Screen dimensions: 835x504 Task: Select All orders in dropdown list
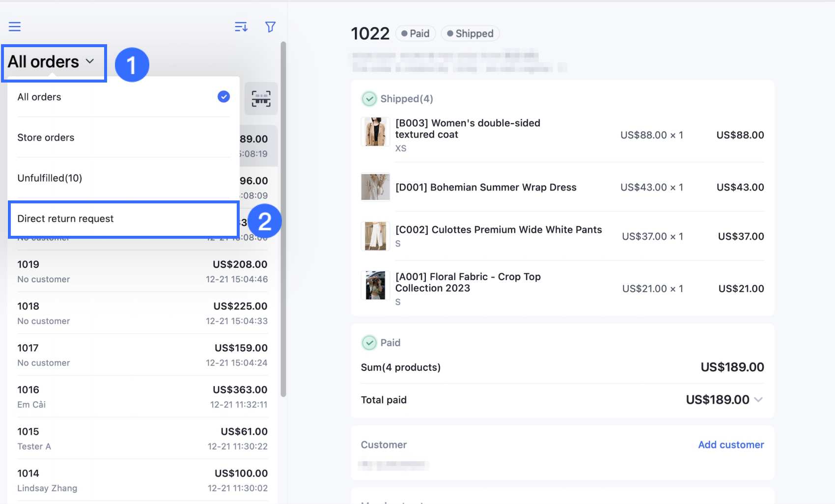(123, 97)
